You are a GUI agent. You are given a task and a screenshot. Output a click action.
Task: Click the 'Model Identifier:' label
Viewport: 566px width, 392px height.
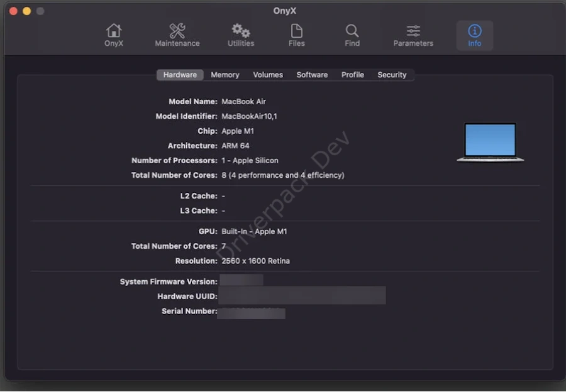click(x=186, y=116)
